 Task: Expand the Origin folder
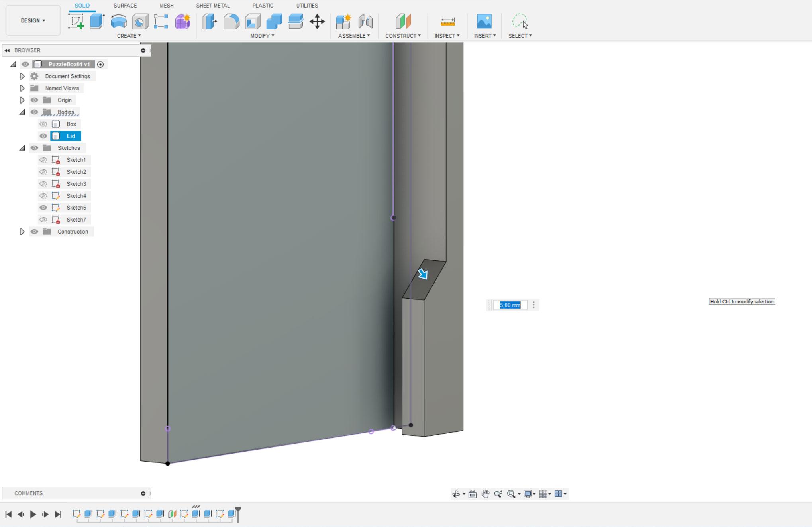click(22, 100)
